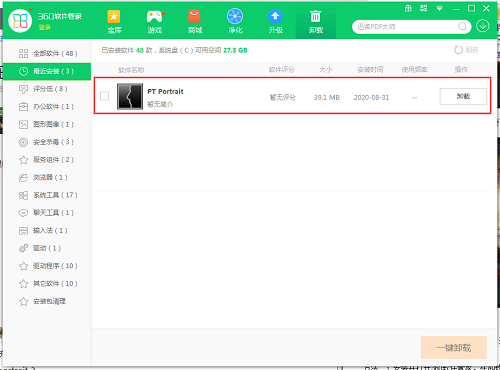Screen dimensions: 500x370
Task: Click the gift box icon in the title bar
Action: pos(408,9)
